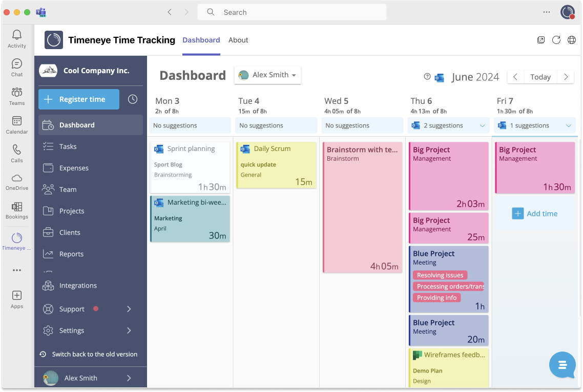Image resolution: width=583 pixels, height=392 pixels.
Task: Click the Today button
Action: [x=540, y=76]
